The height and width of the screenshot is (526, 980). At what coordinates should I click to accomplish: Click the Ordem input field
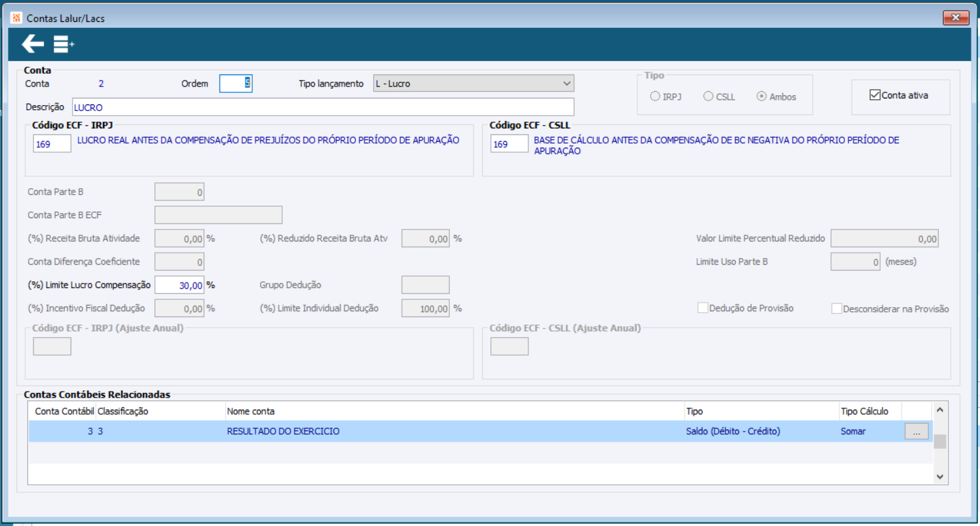tap(236, 84)
